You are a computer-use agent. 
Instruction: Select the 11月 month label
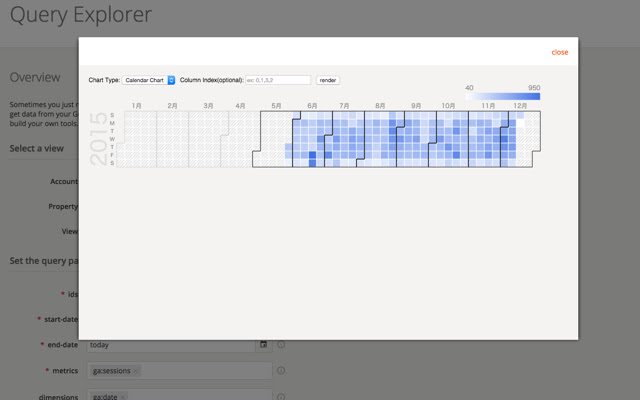488,106
